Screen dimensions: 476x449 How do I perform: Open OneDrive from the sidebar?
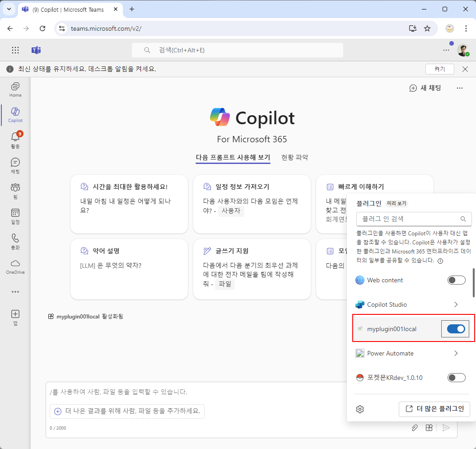point(15,267)
